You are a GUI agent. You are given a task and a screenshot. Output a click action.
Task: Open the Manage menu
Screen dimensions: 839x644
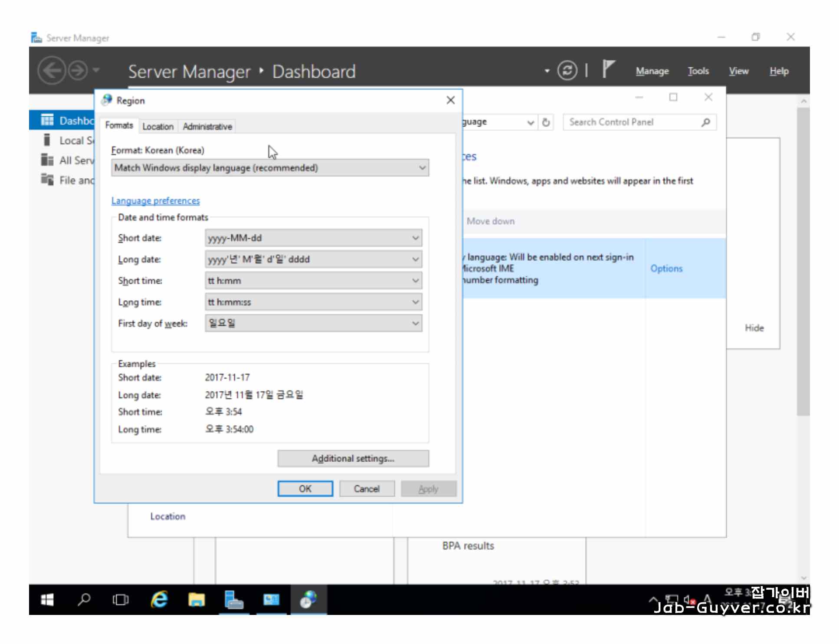(652, 71)
